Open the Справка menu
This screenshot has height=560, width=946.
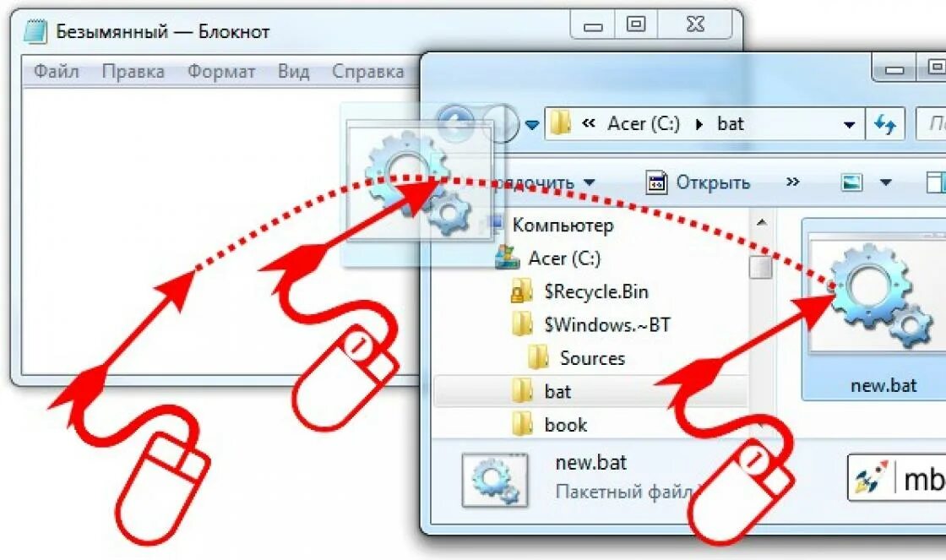pyautogui.click(x=368, y=71)
